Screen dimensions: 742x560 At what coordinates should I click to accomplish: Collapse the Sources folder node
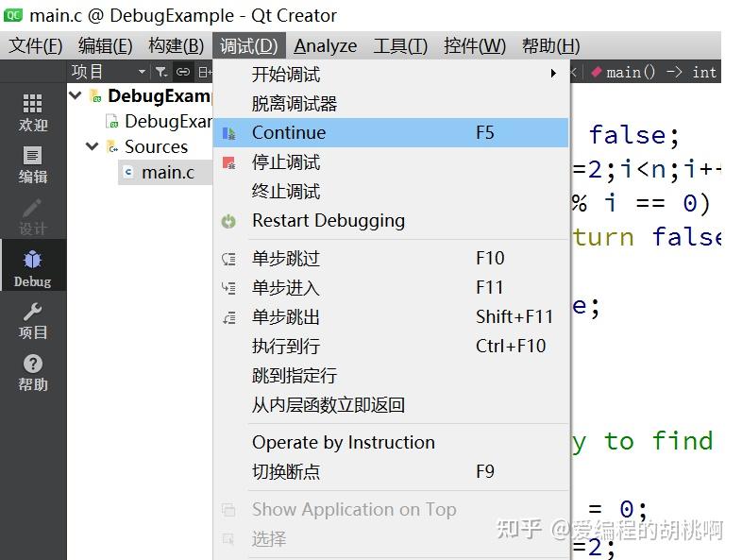(93, 146)
